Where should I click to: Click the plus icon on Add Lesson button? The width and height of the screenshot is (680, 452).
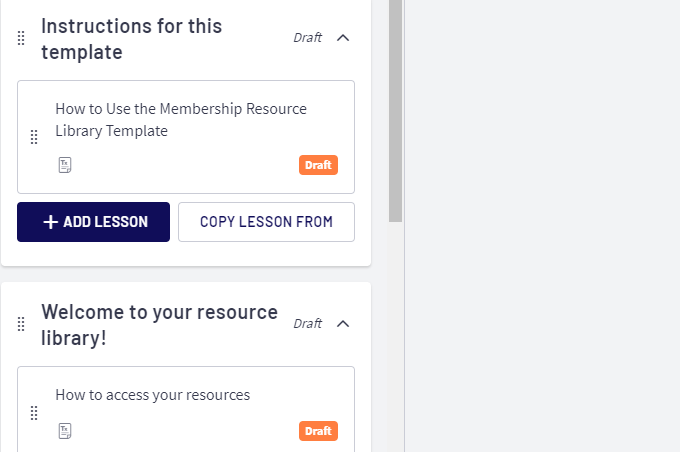tap(50, 222)
